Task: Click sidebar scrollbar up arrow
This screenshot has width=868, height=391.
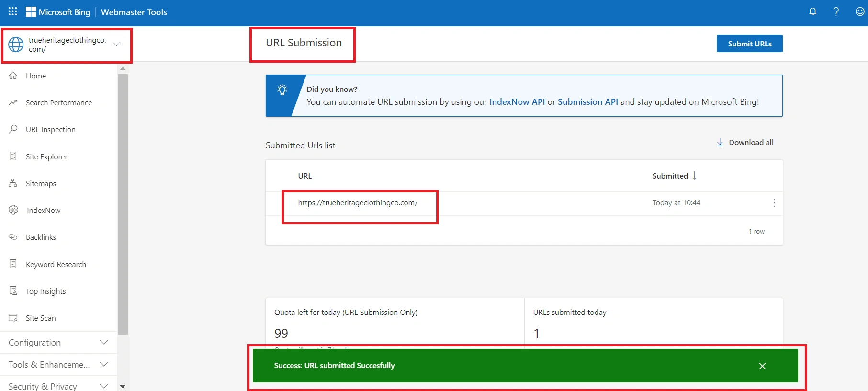Action: 123,68
